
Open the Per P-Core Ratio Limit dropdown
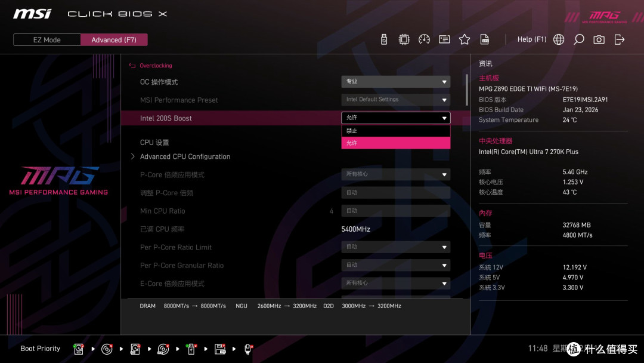[x=395, y=247]
